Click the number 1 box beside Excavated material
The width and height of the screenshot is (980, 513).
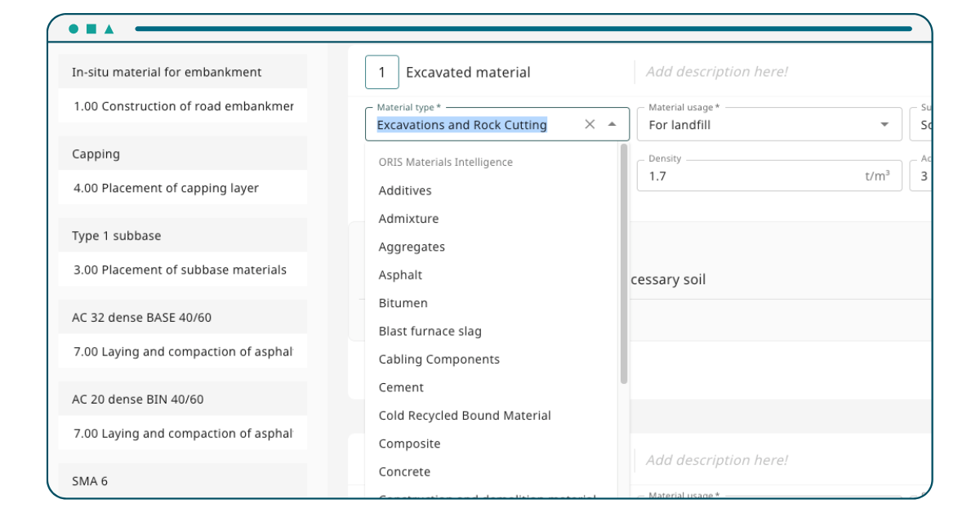(x=381, y=72)
